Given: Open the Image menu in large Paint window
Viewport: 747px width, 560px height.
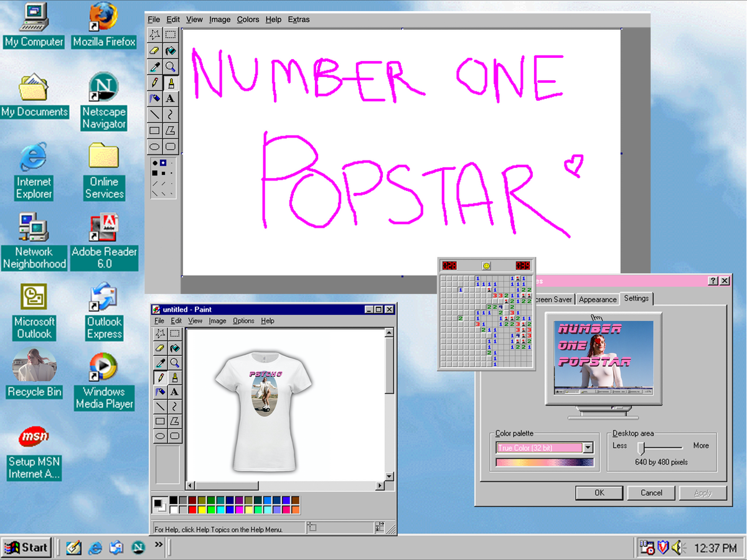Looking at the screenshot, I should 220,19.
